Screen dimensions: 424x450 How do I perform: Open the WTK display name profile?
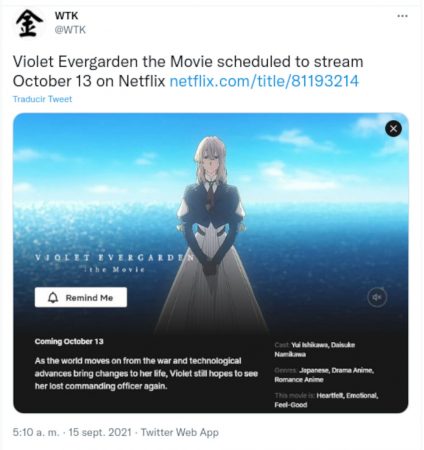(x=66, y=16)
